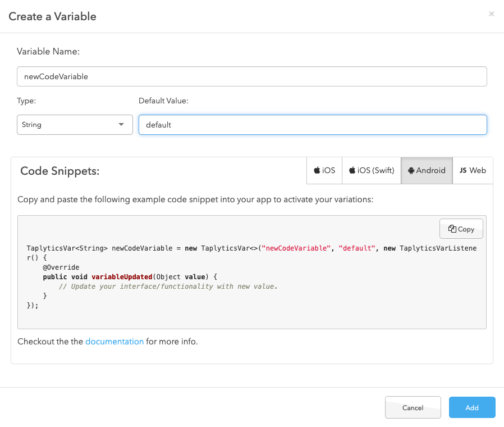Image resolution: width=504 pixels, height=427 pixels.
Task: Switch to the iOS code snippet tab
Action: (324, 171)
